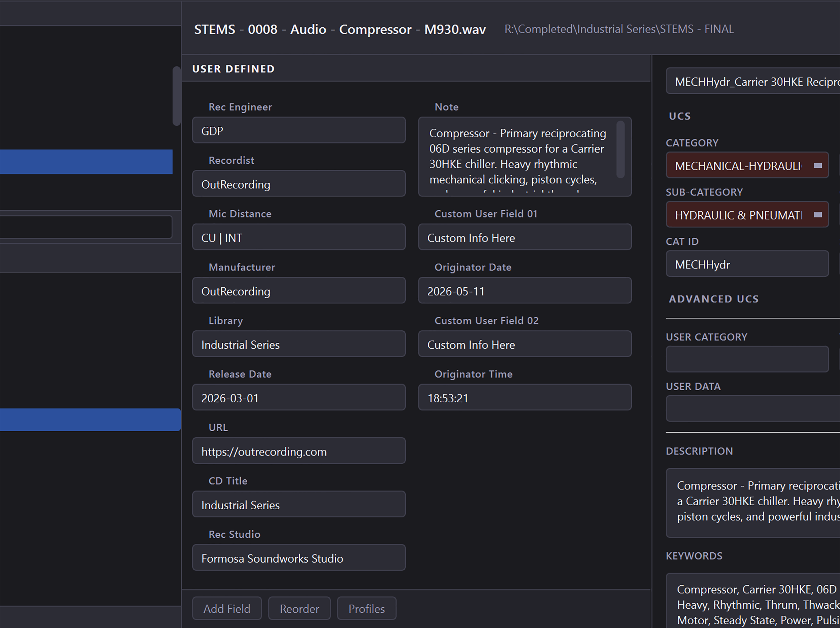Viewport: 840px width, 628px height.
Task: Click the file title STEMS - 0008 - Audio - Compressor - M930.wav
Action: coord(340,29)
